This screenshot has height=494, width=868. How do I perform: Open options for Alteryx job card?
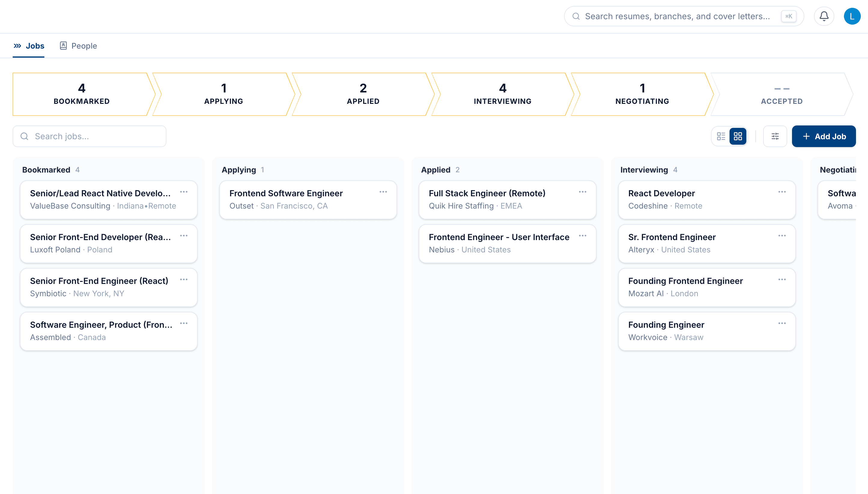click(x=782, y=236)
